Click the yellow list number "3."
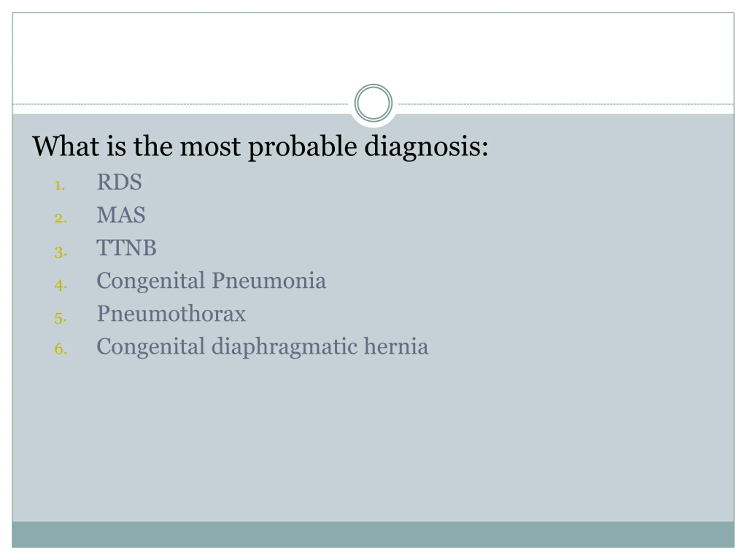The image size is (747, 560). point(61,251)
